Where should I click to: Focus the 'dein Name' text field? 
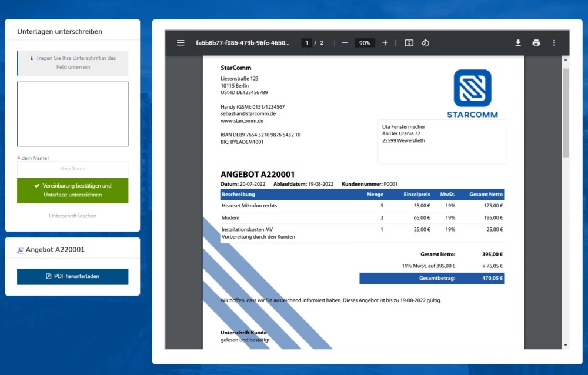[x=72, y=169]
